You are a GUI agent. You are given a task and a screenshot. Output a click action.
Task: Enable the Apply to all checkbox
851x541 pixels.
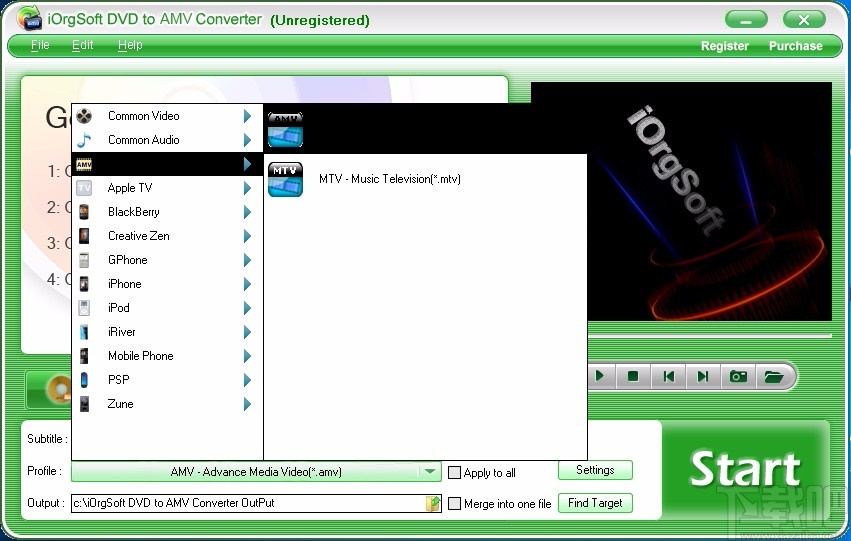click(x=454, y=473)
